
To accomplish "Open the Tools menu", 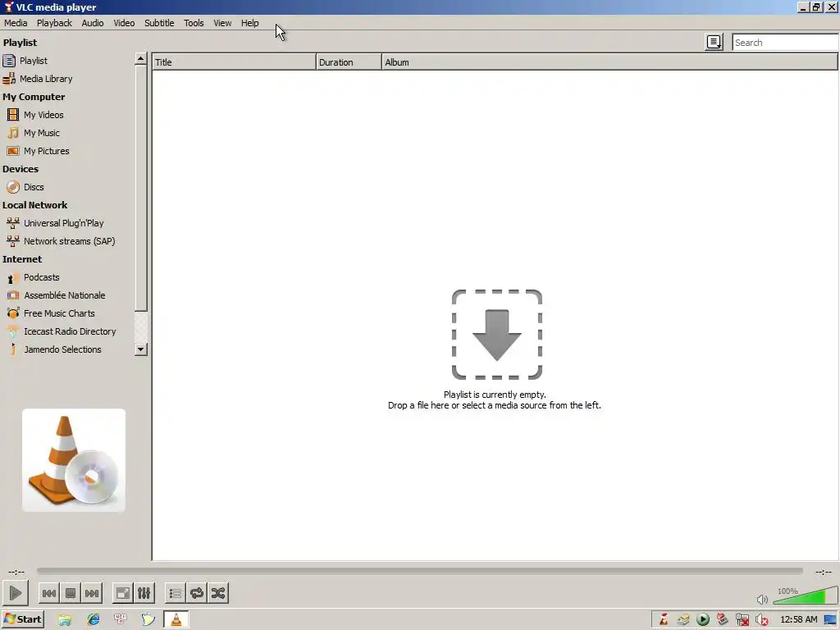I will coord(194,23).
